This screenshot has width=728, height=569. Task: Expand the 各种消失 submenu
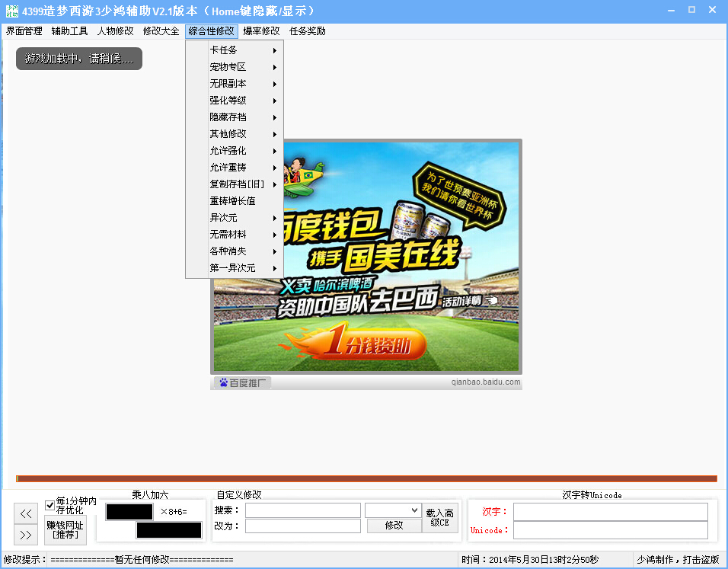click(235, 251)
